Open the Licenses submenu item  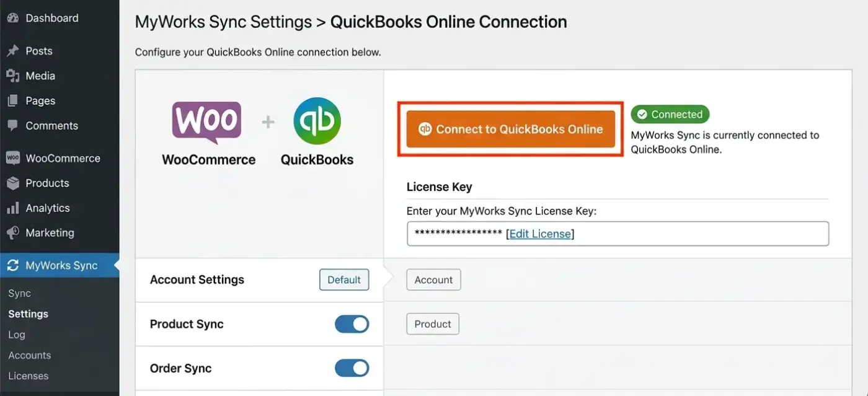pos(29,376)
